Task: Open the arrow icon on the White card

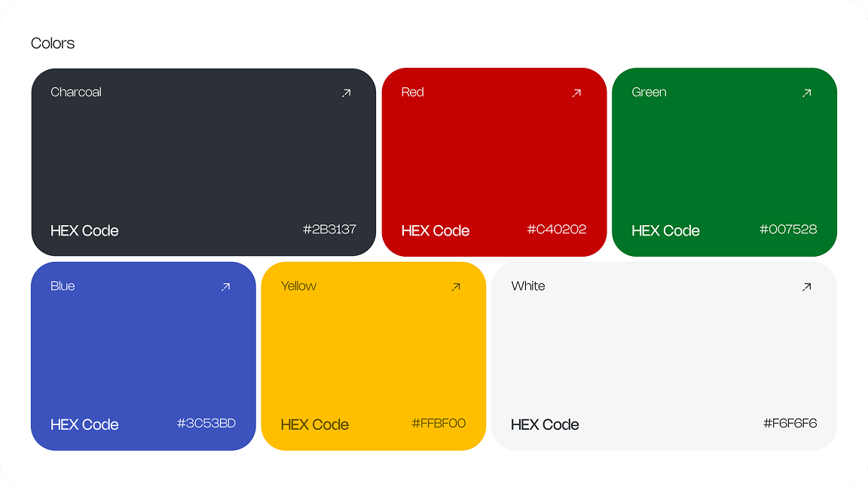Action: point(807,287)
